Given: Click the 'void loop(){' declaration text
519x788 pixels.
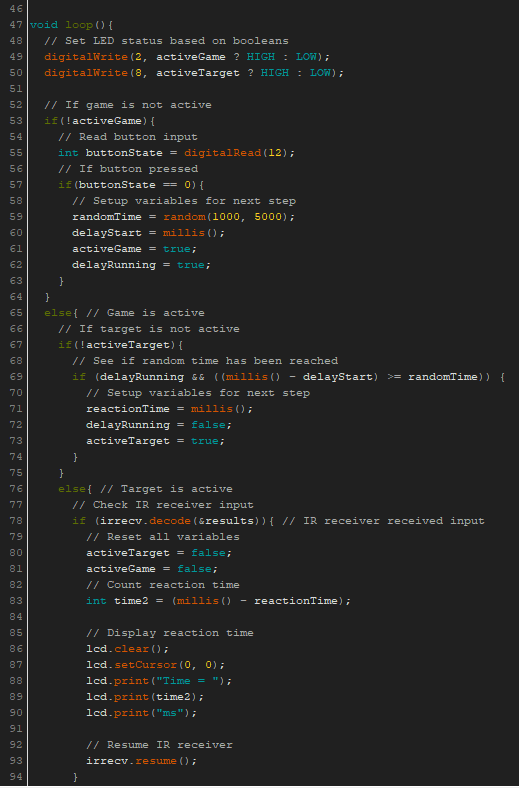Looking at the screenshot, I should 72,25.
